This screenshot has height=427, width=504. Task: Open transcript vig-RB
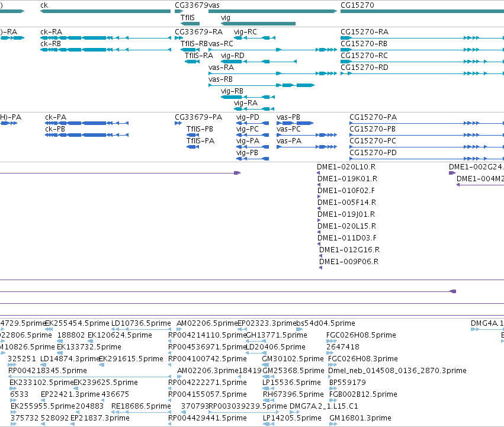pyautogui.click(x=232, y=91)
